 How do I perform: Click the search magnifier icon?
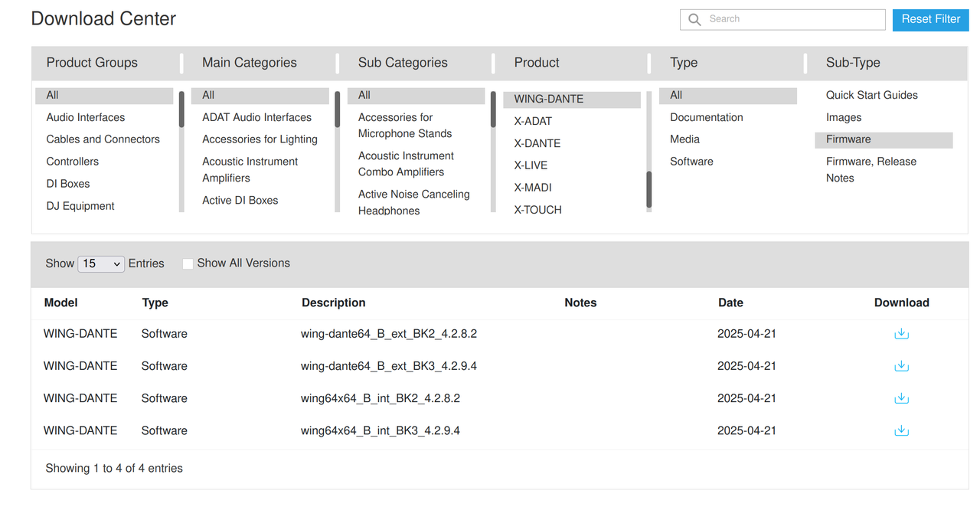click(x=694, y=20)
